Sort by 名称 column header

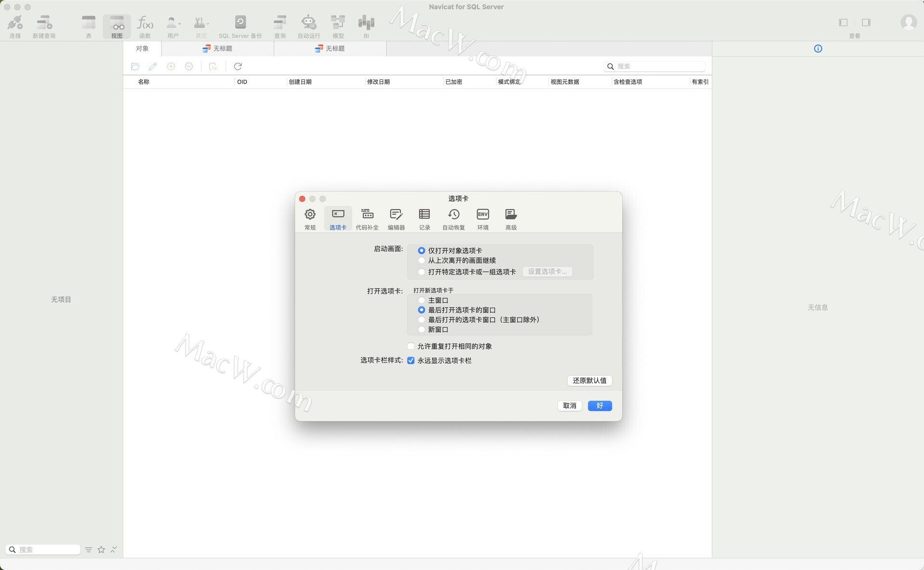click(x=179, y=82)
